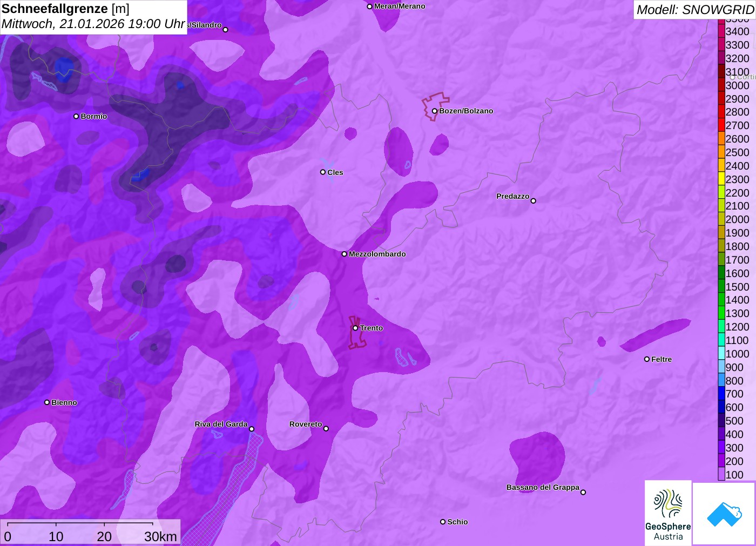The image size is (756, 546).
Task: Click the Rovereto location marker
Action: [326, 429]
